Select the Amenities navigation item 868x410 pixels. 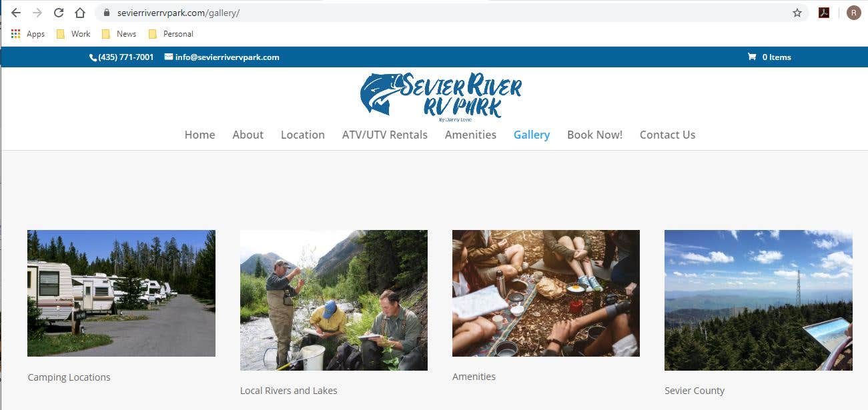coord(470,135)
